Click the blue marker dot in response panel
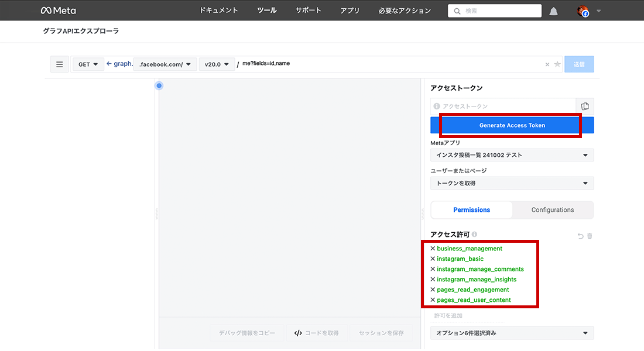The width and height of the screenshot is (644, 351). coord(159,86)
